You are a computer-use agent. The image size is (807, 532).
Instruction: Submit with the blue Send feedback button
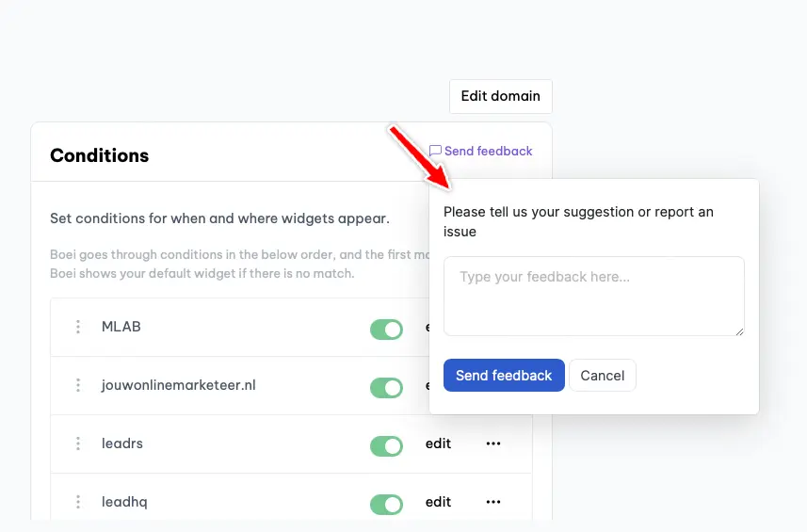click(504, 376)
